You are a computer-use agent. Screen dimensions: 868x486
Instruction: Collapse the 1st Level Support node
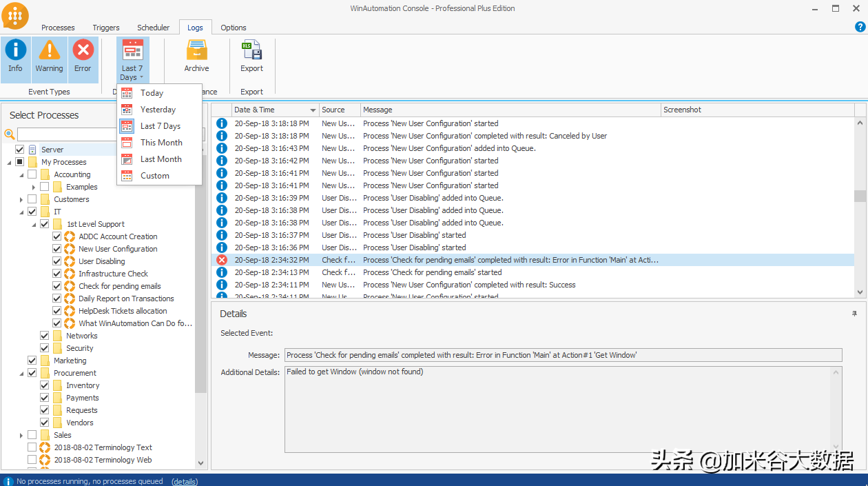pos(34,224)
